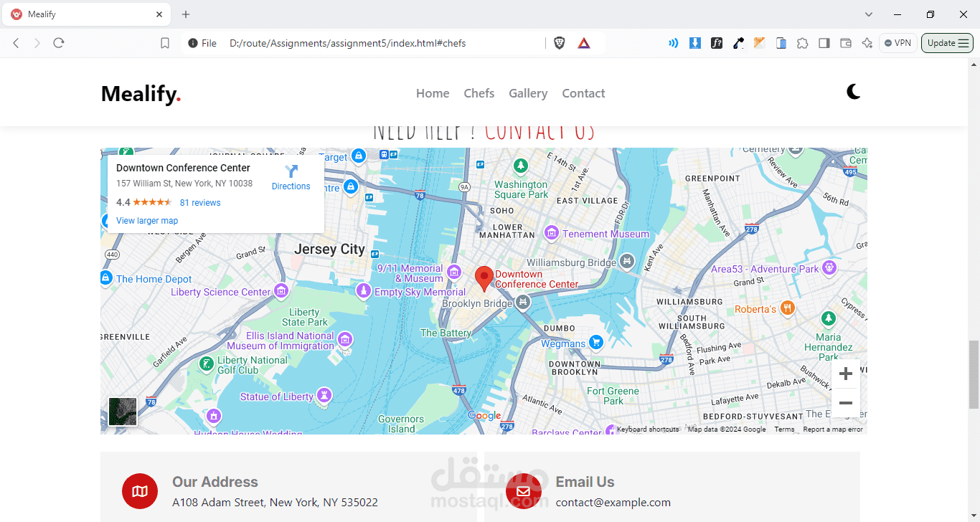Screen dimensions: 980x522
Task: Bookmark this page
Action: (x=165, y=43)
